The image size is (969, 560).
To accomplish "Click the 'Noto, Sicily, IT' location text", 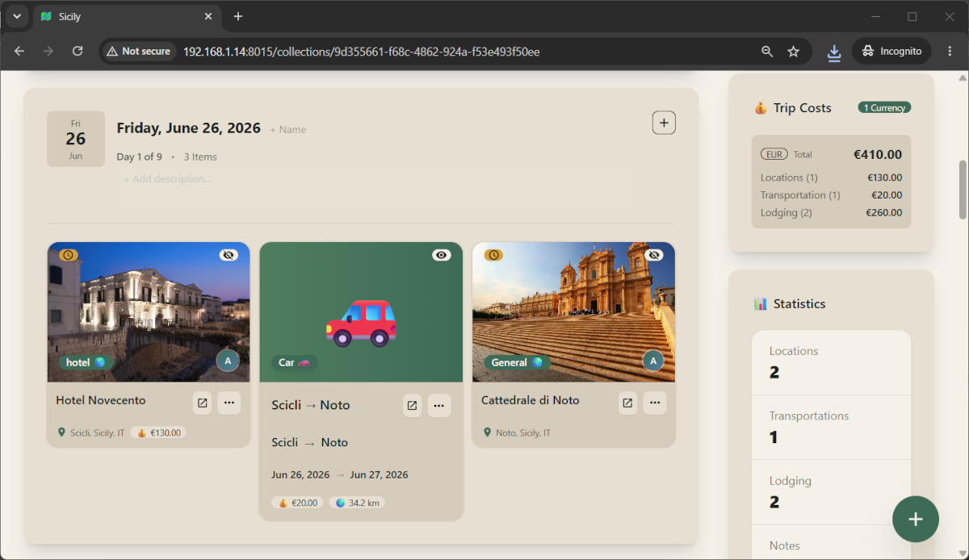I will [523, 433].
